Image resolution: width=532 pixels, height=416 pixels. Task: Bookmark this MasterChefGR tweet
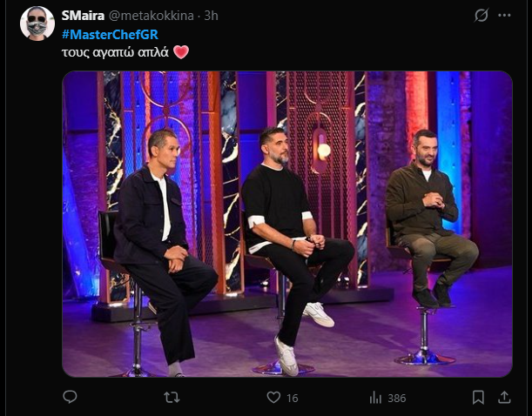pyautogui.click(x=478, y=397)
